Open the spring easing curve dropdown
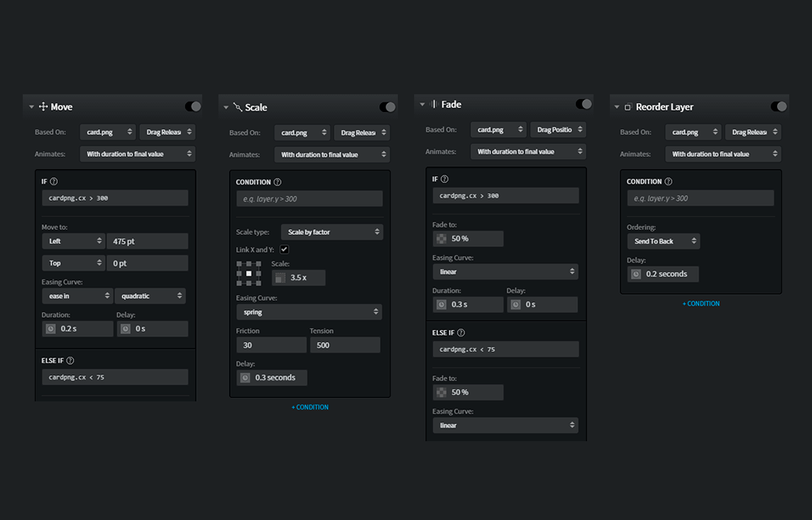The image size is (812, 520). [309, 312]
